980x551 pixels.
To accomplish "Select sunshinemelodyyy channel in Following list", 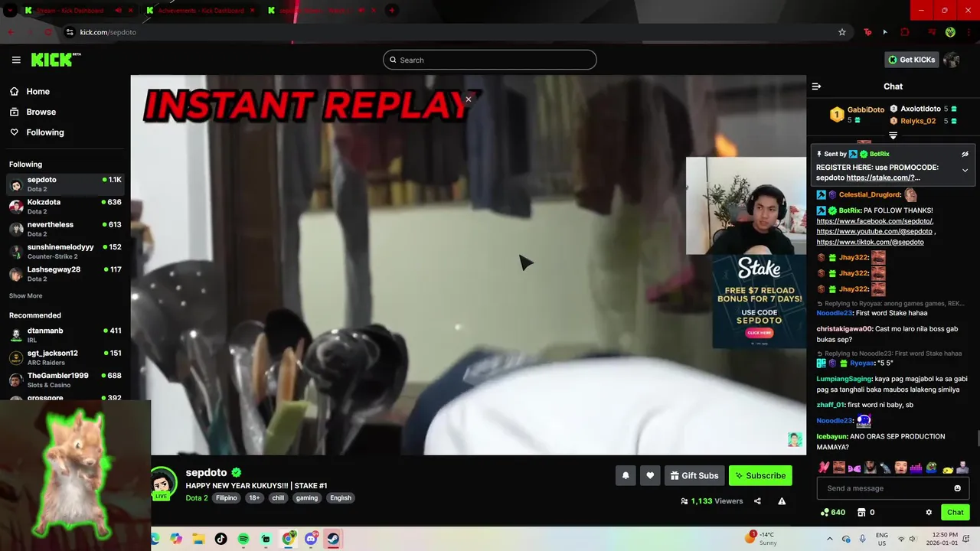I will [65, 252].
